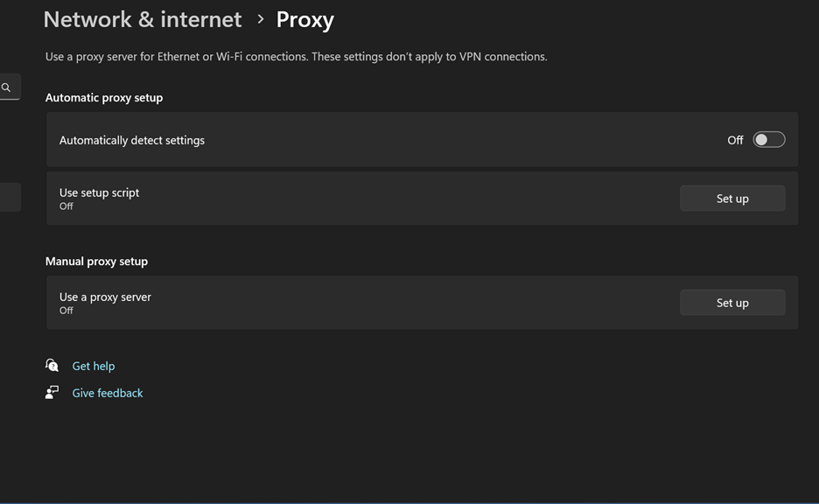Image resolution: width=819 pixels, height=504 pixels.
Task: Click the Get help headset icon
Action: coord(52,365)
